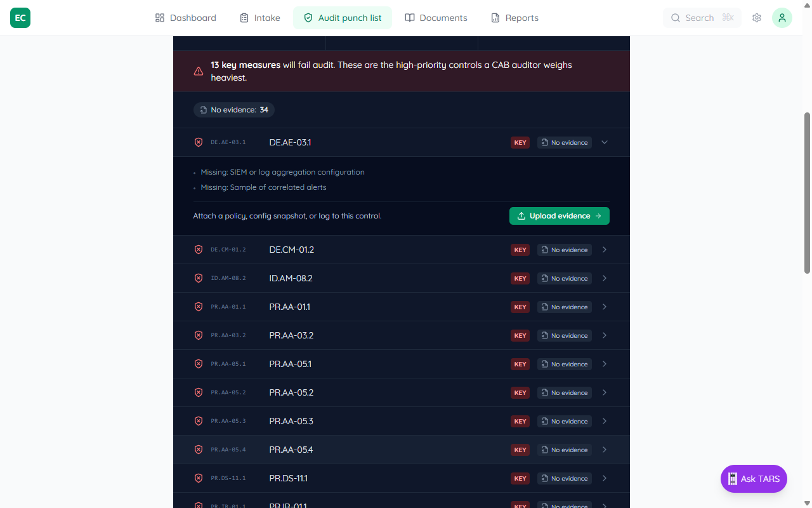Expand the DE.CM-01.2 row
Screen dimensions: 812x508
pos(604,250)
